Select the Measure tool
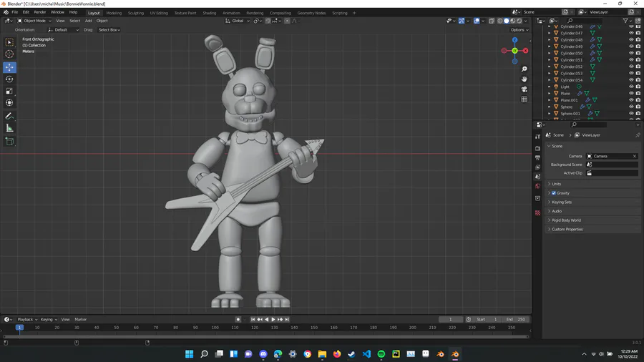The image size is (644, 362). [9, 129]
